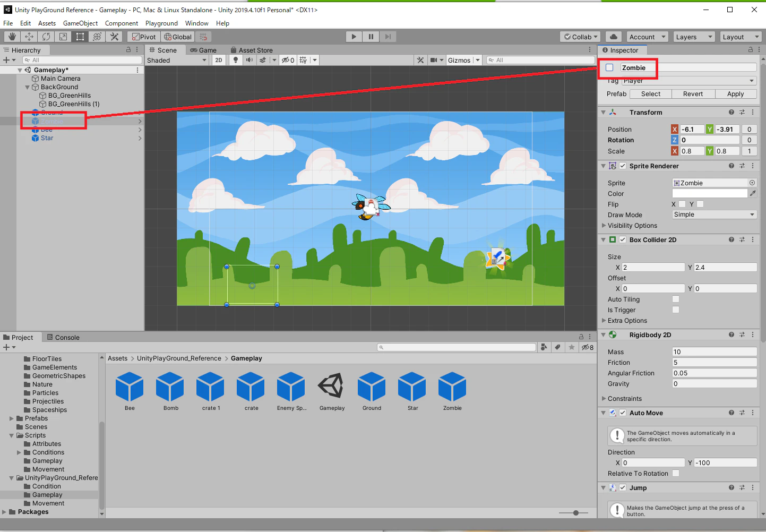
Task: Open the Shaded draw mode dropdown
Action: [x=177, y=60]
